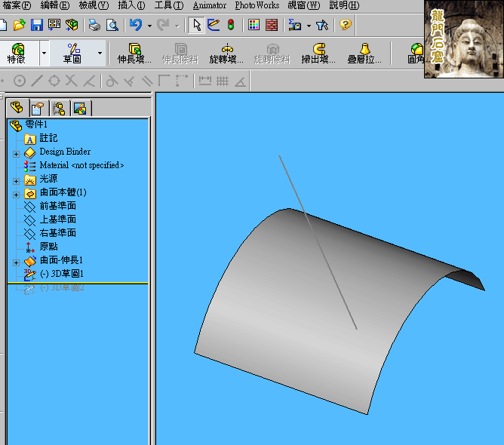Click the Print icon in toolbar

94,25
